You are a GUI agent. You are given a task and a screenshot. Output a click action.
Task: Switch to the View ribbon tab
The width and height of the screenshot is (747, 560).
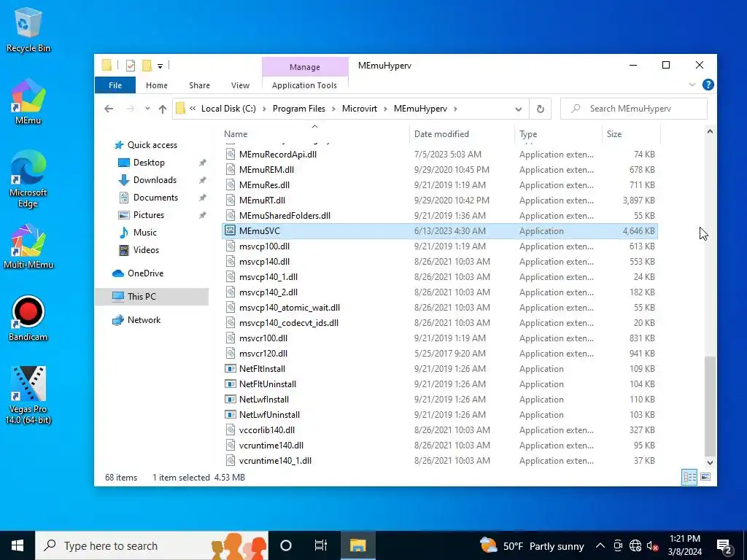point(240,85)
